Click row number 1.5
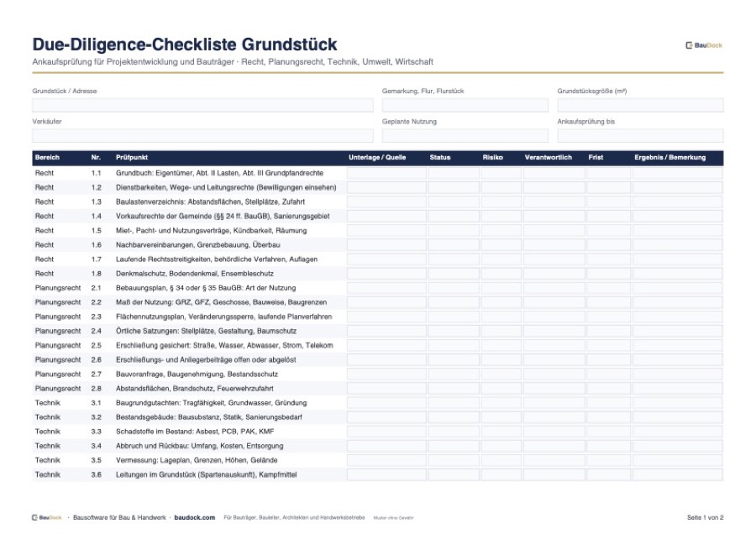The width and height of the screenshot is (756, 534). 97,230
